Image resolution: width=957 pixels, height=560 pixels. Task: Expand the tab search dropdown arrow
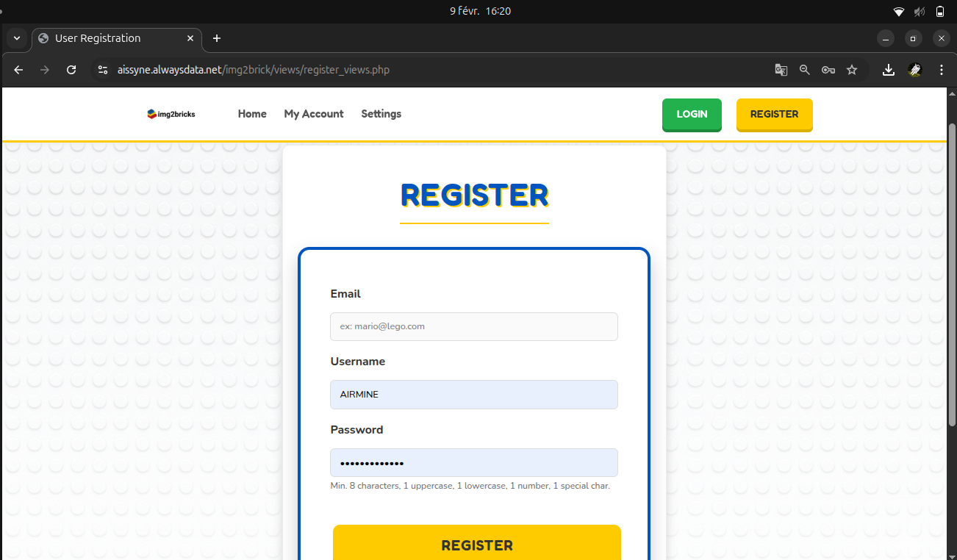(x=17, y=38)
